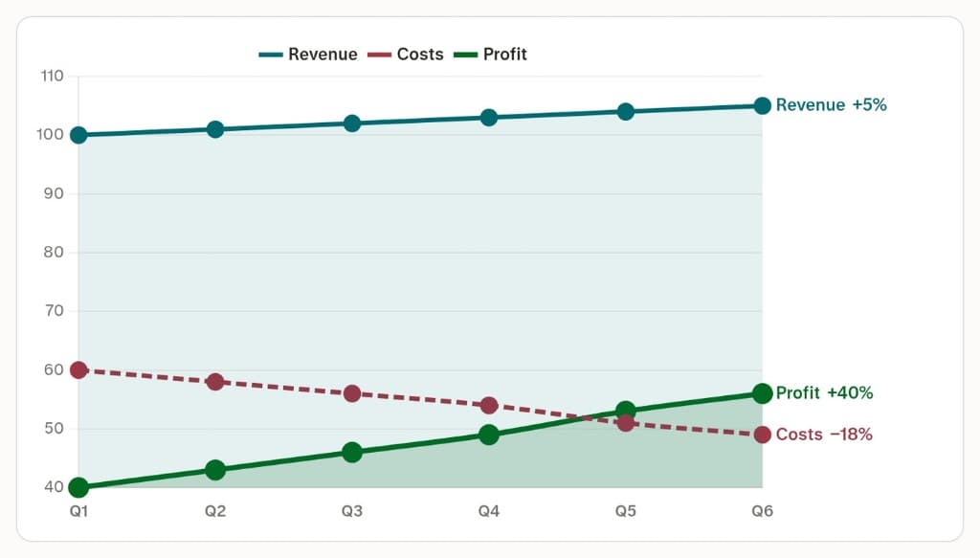980x558 pixels.
Task: Select the Costs data point at Q1
Action: tap(78, 369)
